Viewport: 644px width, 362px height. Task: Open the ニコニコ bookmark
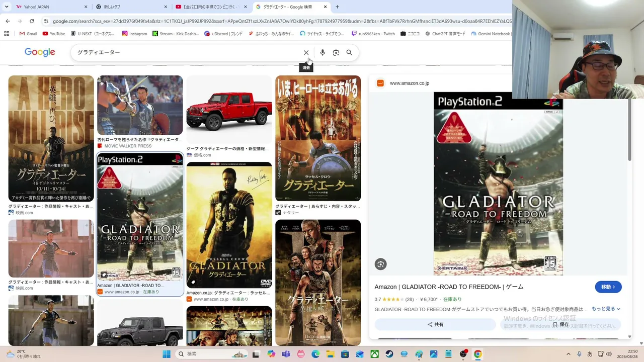click(410, 34)
